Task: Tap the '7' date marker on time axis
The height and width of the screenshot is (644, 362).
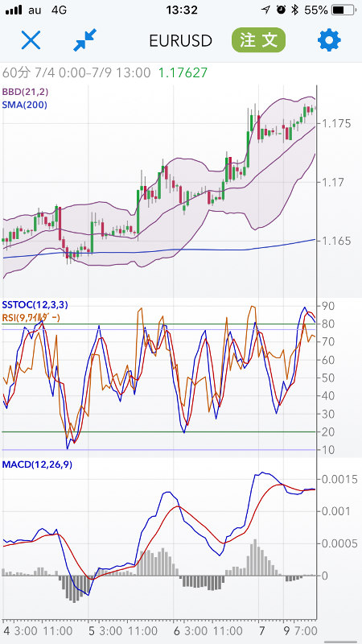Action: coord(261,630)
